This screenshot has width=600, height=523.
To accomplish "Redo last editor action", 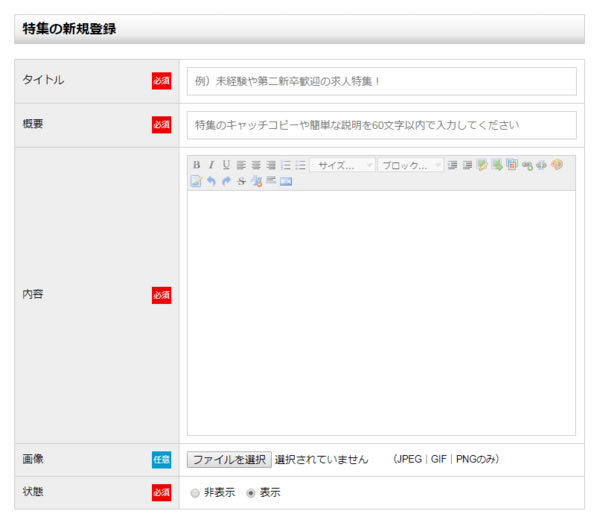I will tap(226, 181).
